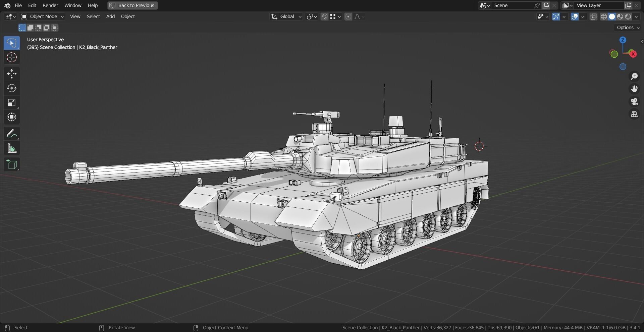
Task: Choose the Set New Selection mode icon
Action: pos(22,27)
